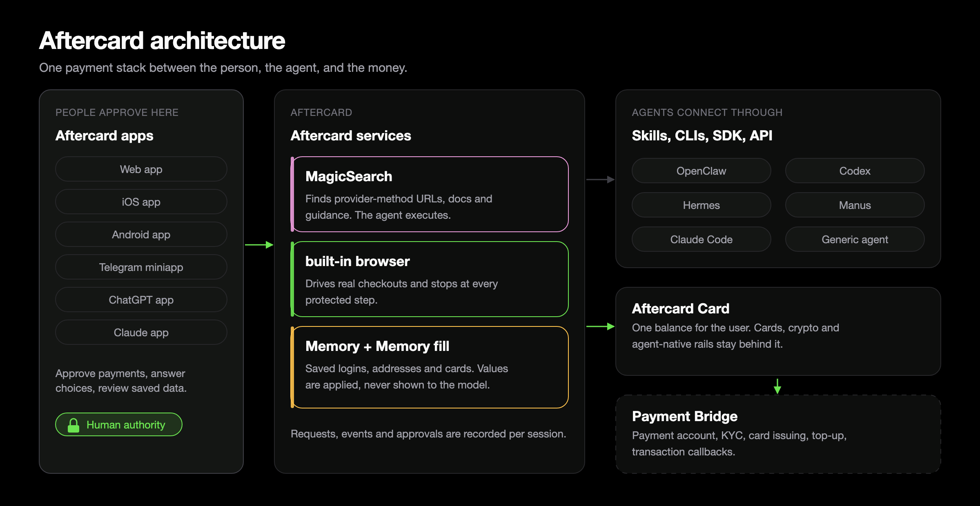
Task: Click the PEOPLE APPROVE HERE label
Action: coord(117,113)
